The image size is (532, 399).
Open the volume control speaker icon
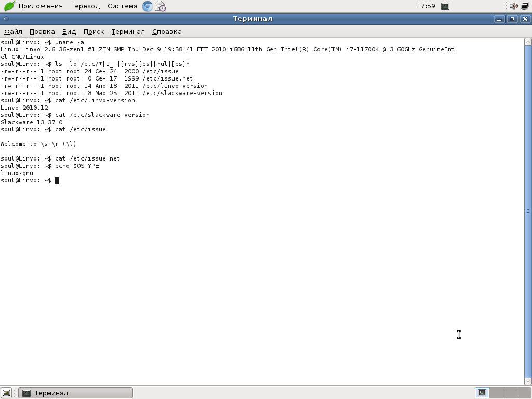pyautogui.click(x=514, y=6)
